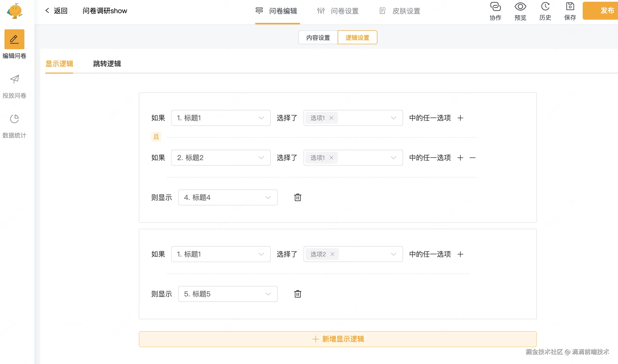Delete the 标题4 display logic rule
Image resolution: width=618 pixels, height=364 pixels.
(298, 197)
